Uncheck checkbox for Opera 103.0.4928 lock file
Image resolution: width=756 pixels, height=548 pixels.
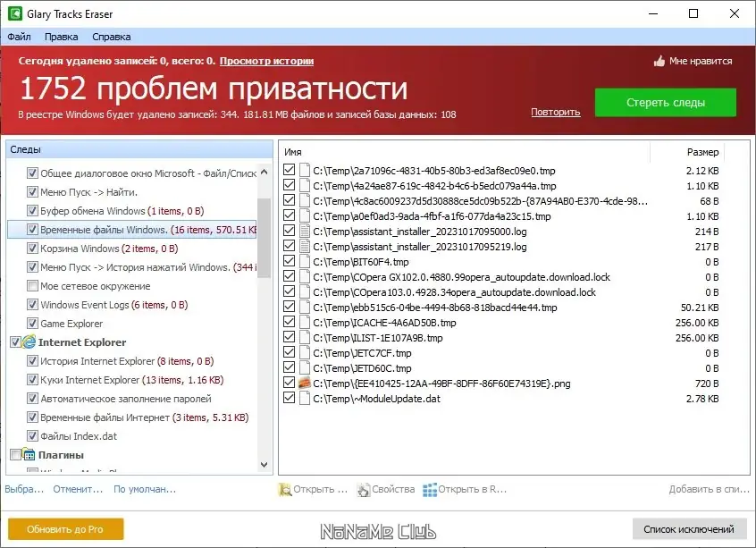(289, 291)
